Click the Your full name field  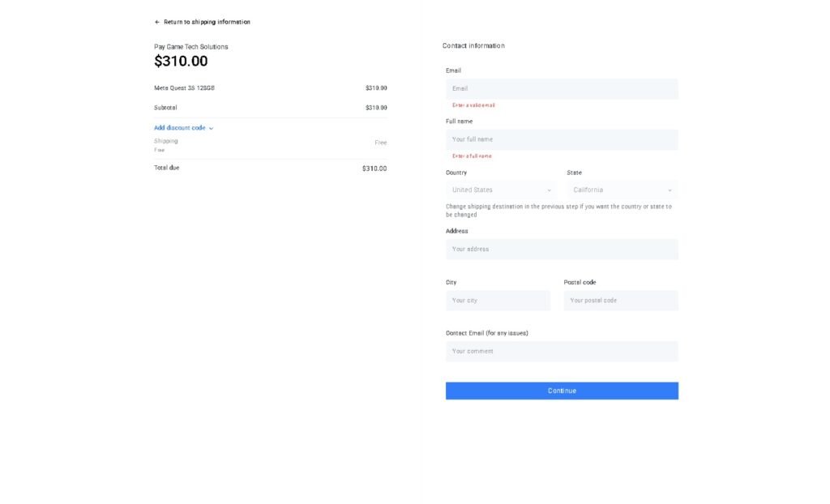pyautogui.click(x=562, y=139)
